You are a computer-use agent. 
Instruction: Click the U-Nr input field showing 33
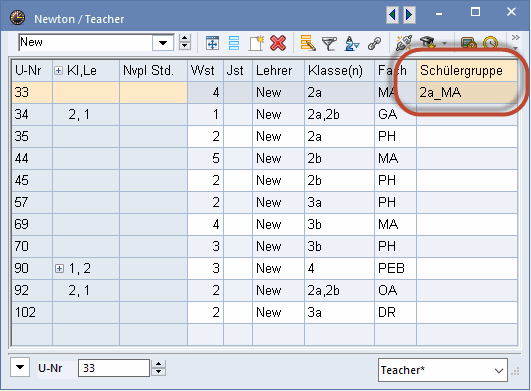(x=114, y=368)
